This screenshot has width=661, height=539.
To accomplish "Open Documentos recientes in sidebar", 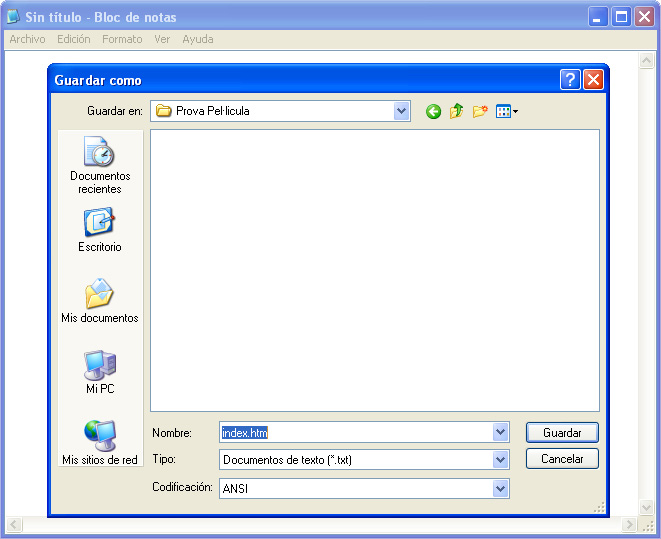I will pos(100,166).
